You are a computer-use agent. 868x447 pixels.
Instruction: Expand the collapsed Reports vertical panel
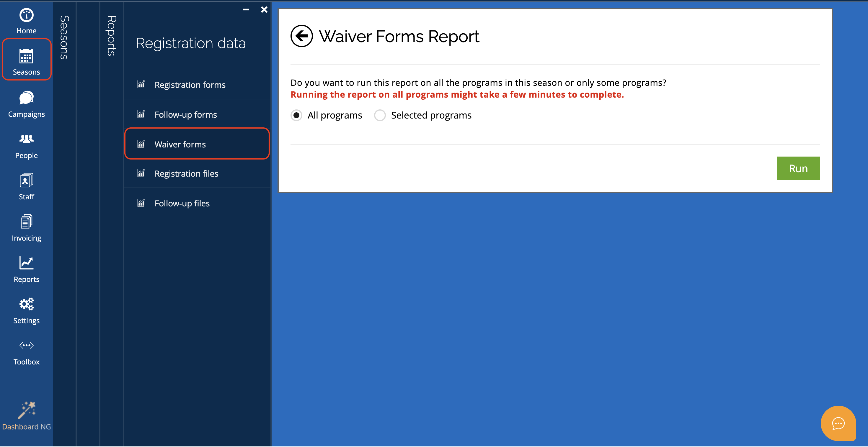point(111,35)
